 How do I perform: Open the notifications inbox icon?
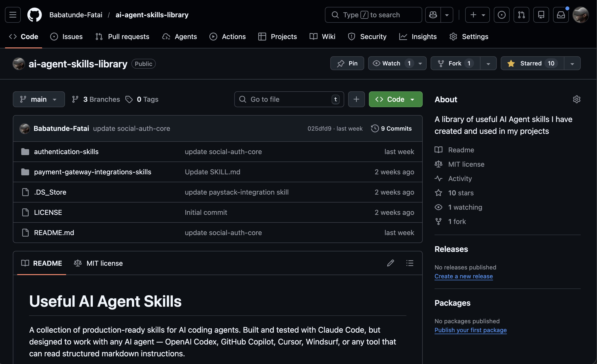click(561, 15)
